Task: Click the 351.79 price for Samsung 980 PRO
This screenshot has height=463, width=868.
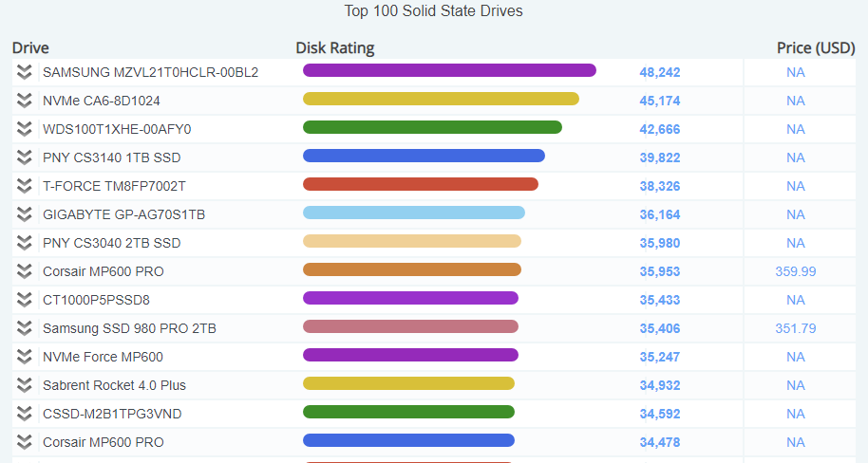Action: [795, 328]
